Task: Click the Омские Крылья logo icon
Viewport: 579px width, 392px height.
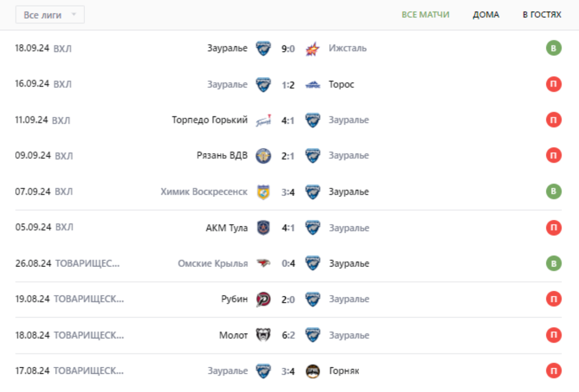Action: click(x=263, y=264)
